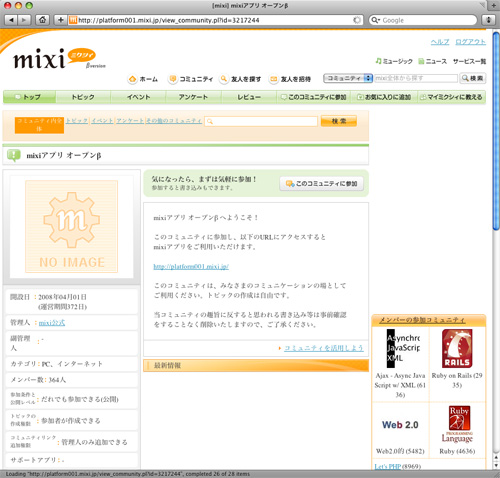Open メンバーの参加コミュニティ heading link
500x478 pixels.
point(422,320)
